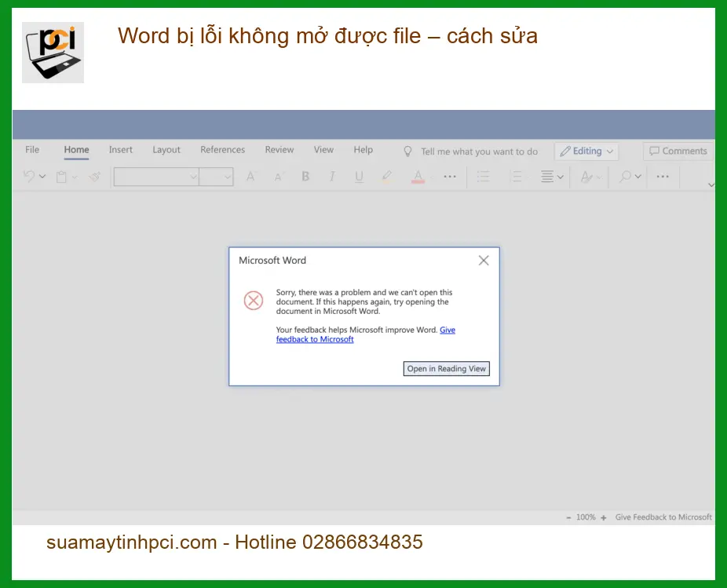
Task: Switch to the View tab
Action: tap(323, 150)
